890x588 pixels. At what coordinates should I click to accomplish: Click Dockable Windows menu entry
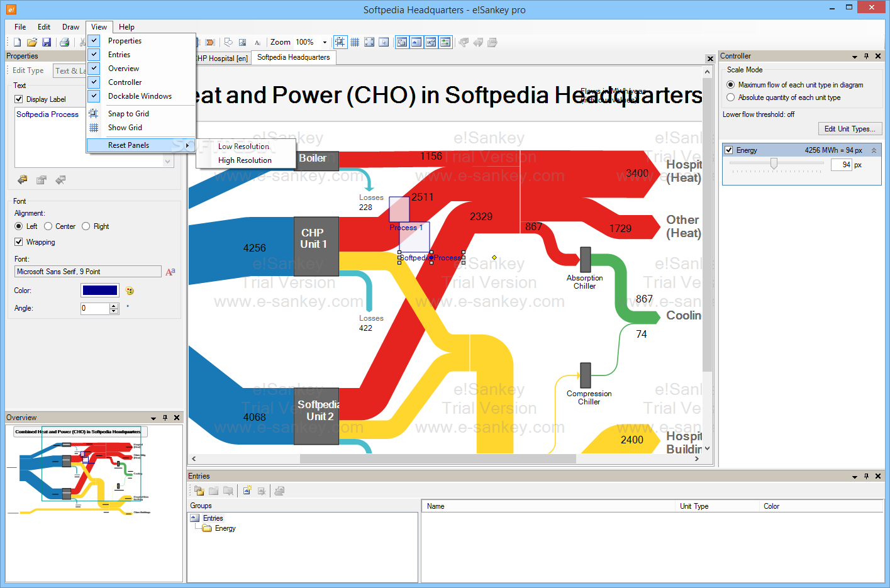click(140, 96)
